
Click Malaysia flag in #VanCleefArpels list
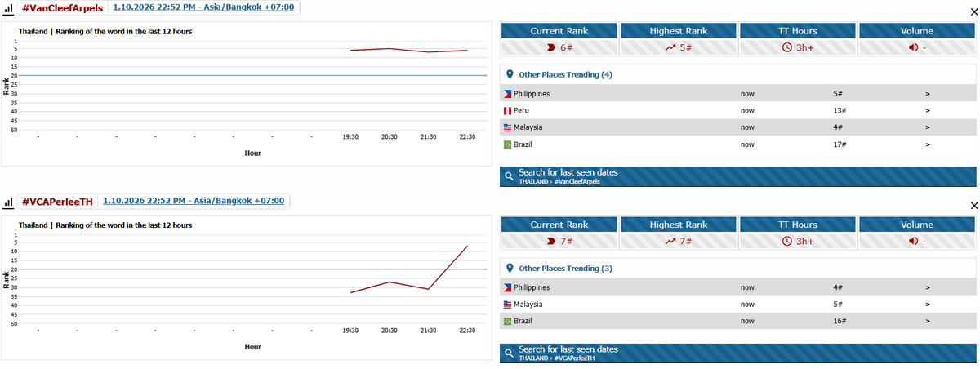click(x=507, y=127)
